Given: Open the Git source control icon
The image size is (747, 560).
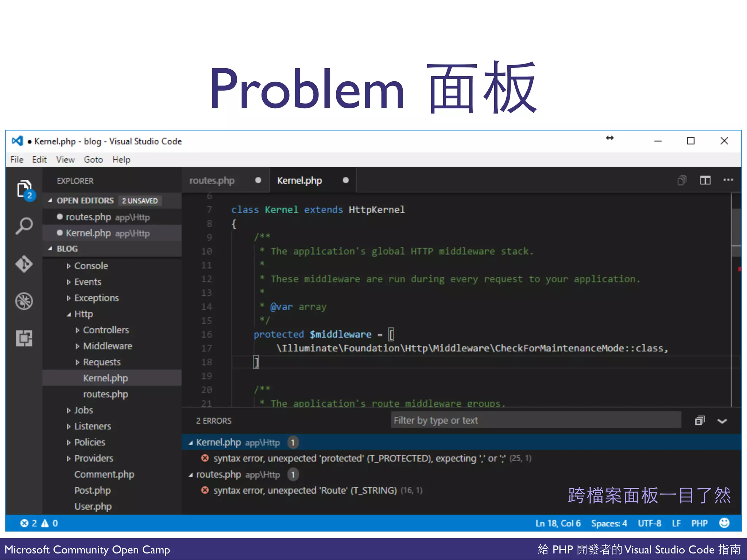Looking at the screenshot, I should [x=24, y=264].
